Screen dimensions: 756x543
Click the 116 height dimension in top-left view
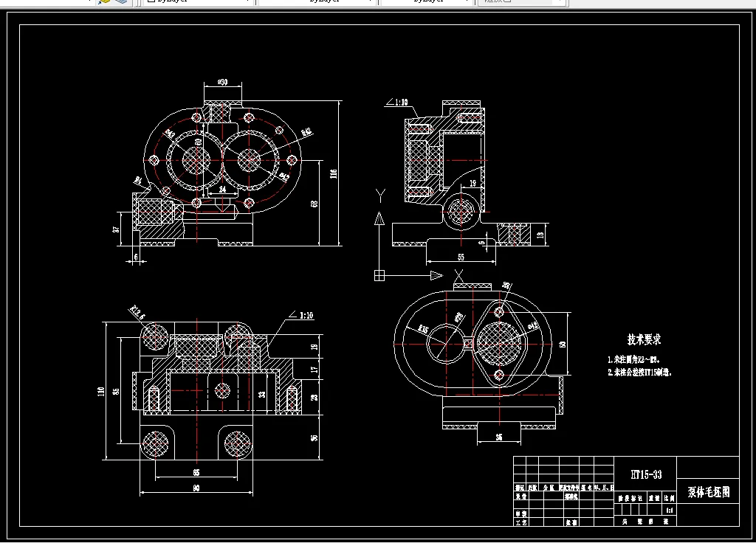pos(333,173)
